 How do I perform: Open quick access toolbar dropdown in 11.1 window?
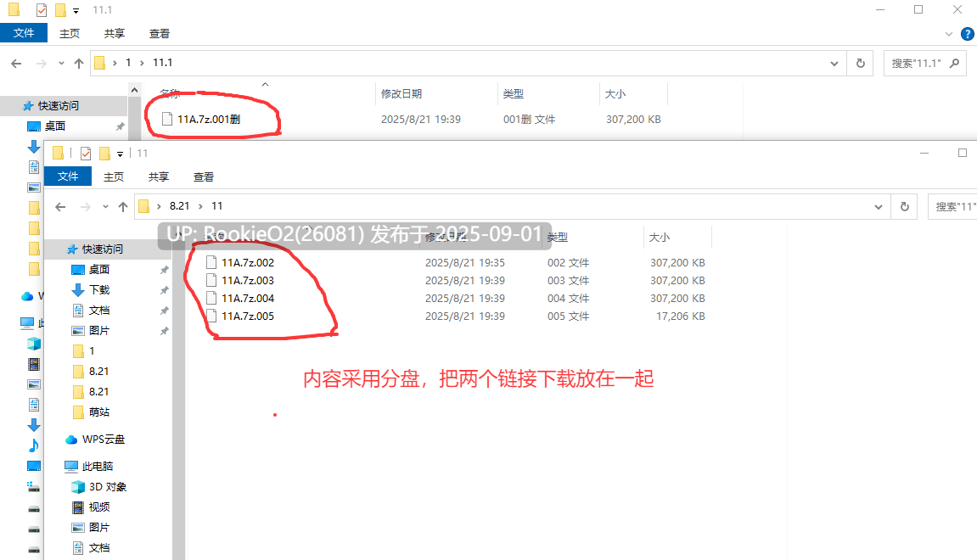[x=76, y=10]
